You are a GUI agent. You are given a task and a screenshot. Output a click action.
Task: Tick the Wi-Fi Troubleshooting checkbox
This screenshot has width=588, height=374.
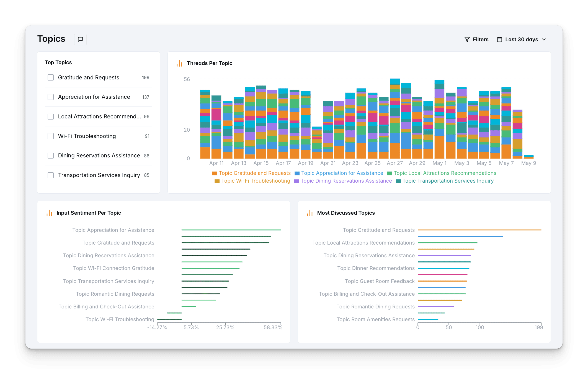(x=51, y=136)
